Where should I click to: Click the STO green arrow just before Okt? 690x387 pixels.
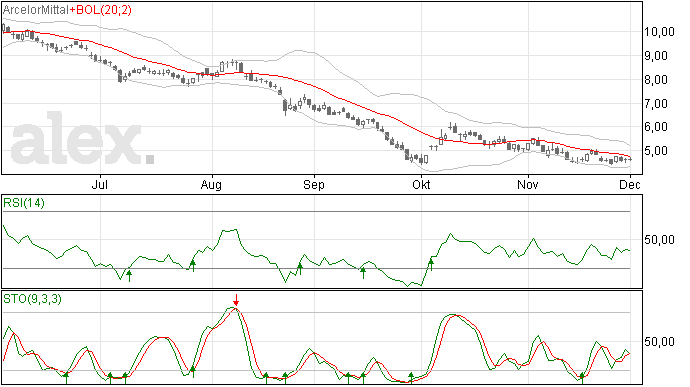tap(411, 378)
